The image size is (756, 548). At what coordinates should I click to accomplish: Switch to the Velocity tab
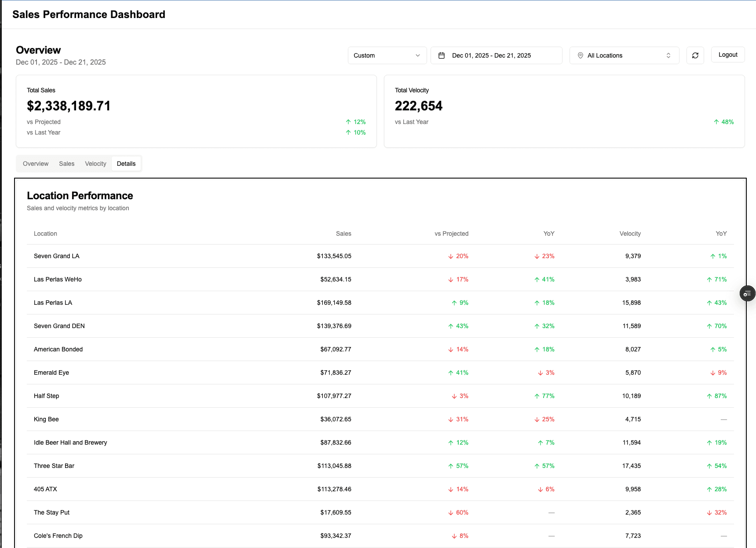[x=95, y=163]
